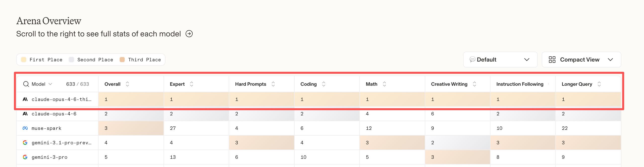Image resolution: width=644 pixels, height=167 pixels.
Task: Sort by the Longer Query column arrows
Action: pos(599,84)
